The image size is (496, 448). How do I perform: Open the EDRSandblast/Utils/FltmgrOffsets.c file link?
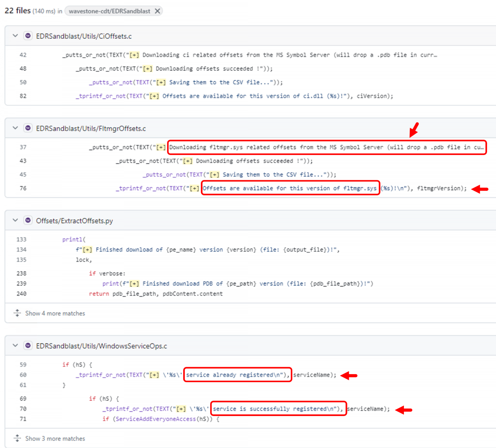(91, 128)
